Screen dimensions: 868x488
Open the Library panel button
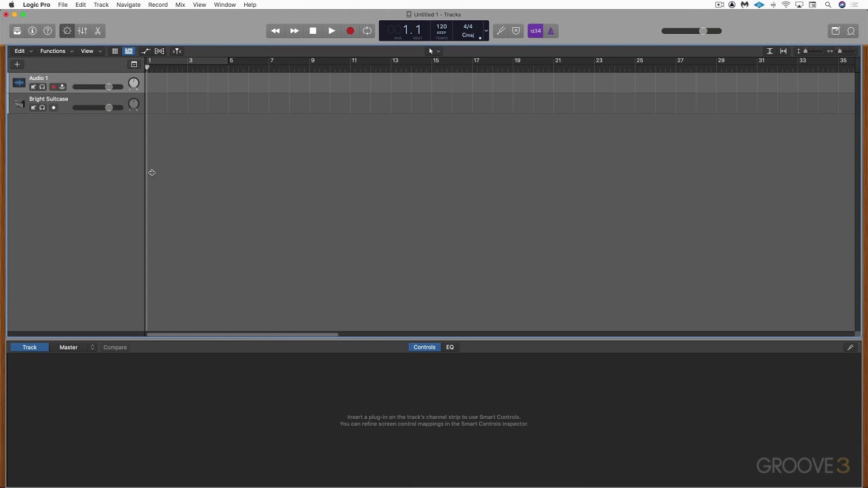17,30
